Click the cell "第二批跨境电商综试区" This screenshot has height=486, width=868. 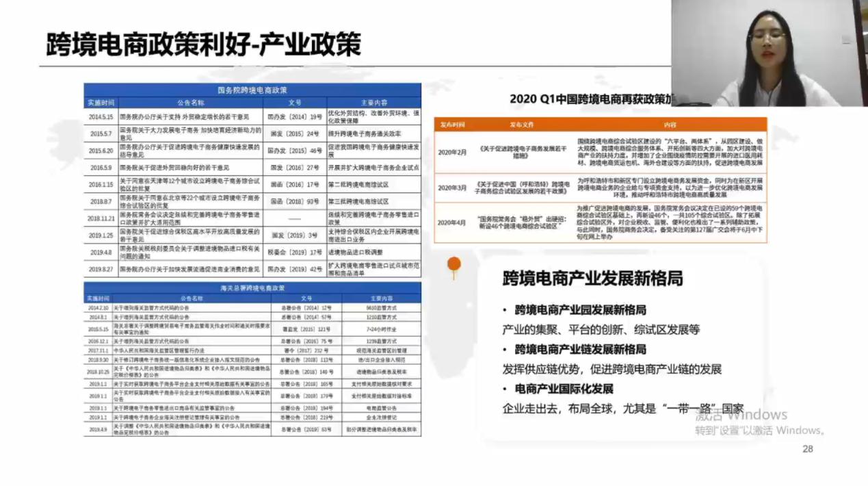(x=359, y=184)
